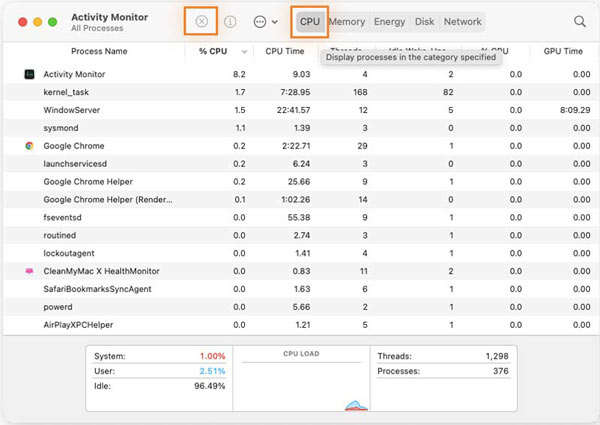Select the SafariBookmarksSyncAgent process
This screenshot has height=425, width=600.
click(300, 289)
